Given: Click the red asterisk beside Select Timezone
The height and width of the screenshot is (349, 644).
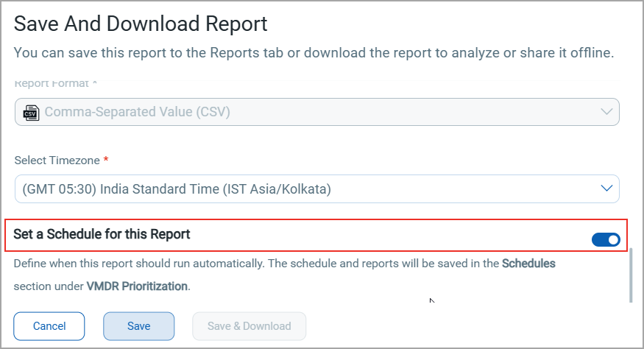Looking at the screenshot, I should [x=106, y=159].
